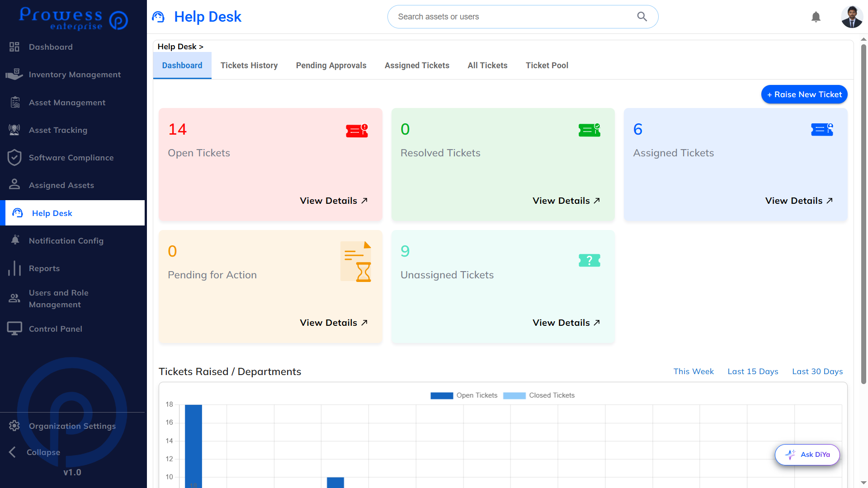868x488 pixels.
Task: Open the All Tickets tab
Action: (x=487, y=66)
